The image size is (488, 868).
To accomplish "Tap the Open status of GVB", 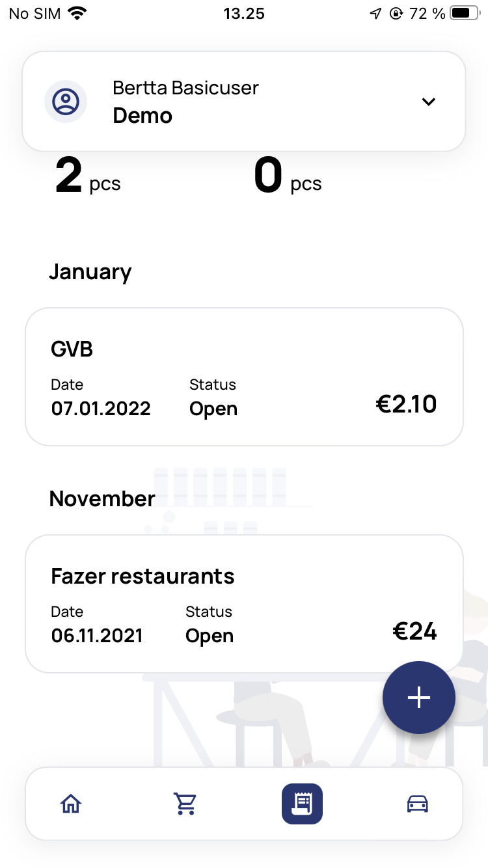I will point(213,409).
